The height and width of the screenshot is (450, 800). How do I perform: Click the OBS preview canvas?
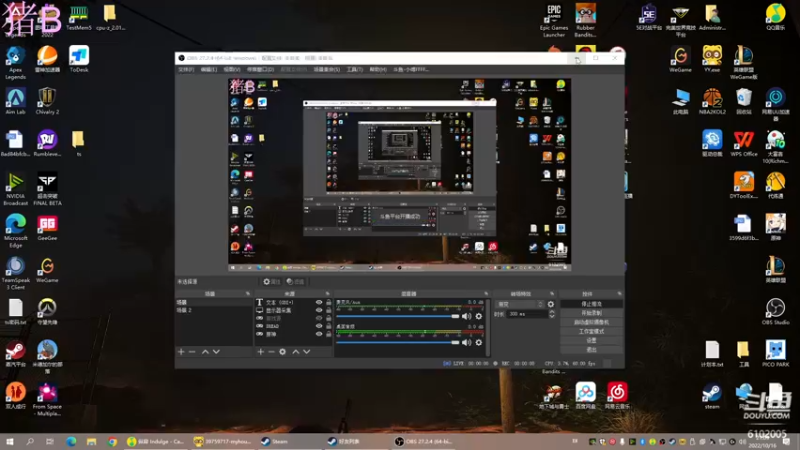[399, 175]
